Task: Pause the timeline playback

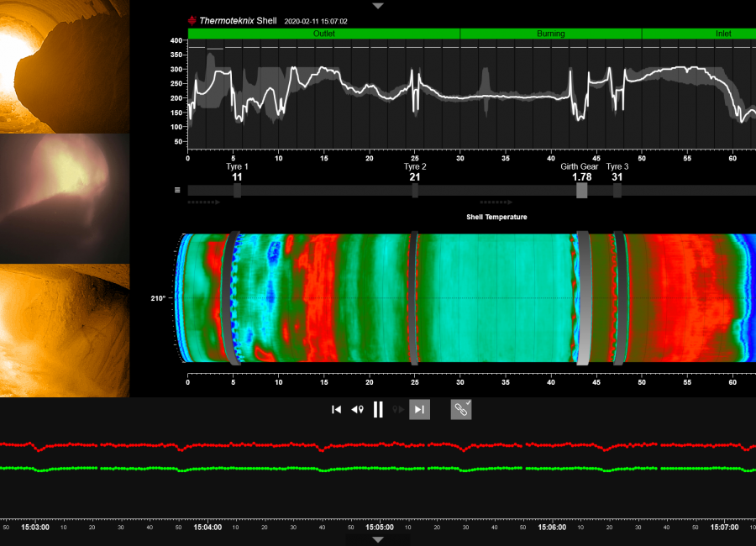Action: coord(378,409)
